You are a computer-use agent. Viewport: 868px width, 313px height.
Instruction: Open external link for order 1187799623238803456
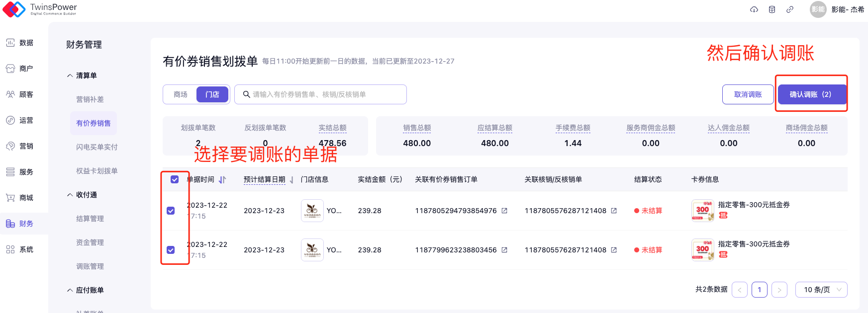tap(504, 250)
